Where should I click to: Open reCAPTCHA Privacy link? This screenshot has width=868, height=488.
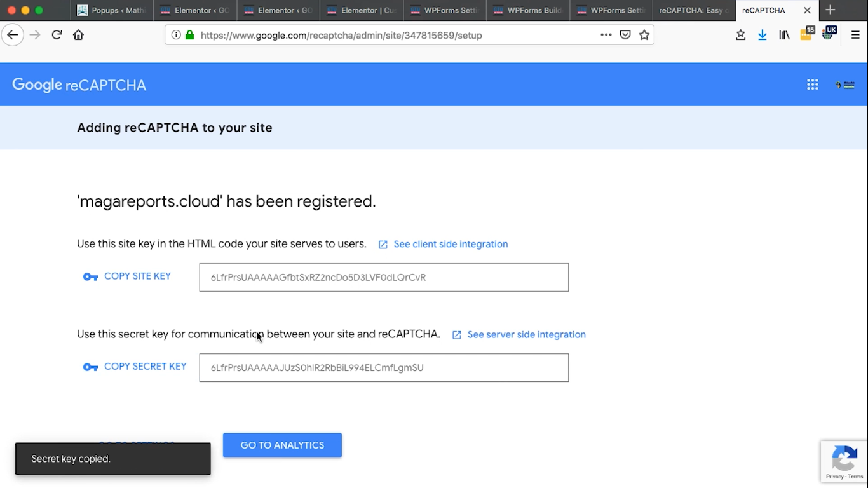click(834, 477)
